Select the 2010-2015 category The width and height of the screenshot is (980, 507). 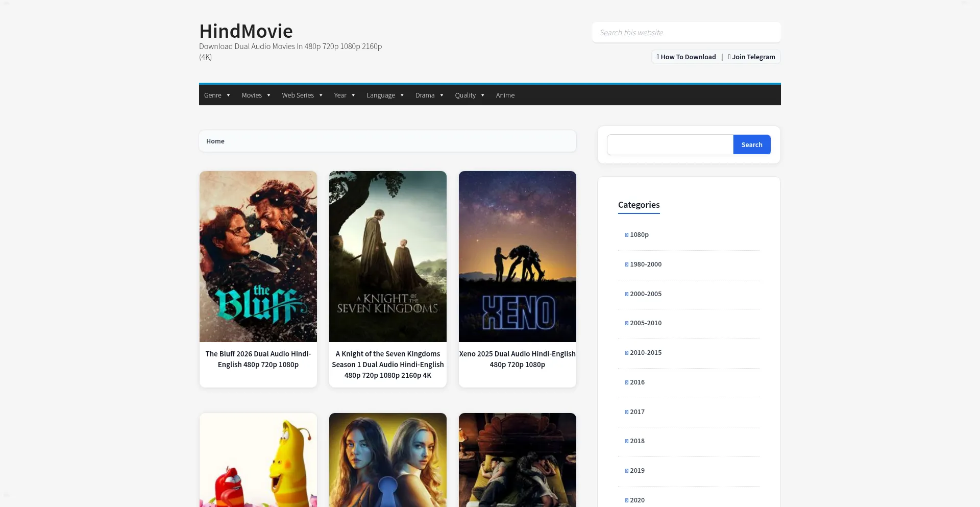click(x=646, y=353)
